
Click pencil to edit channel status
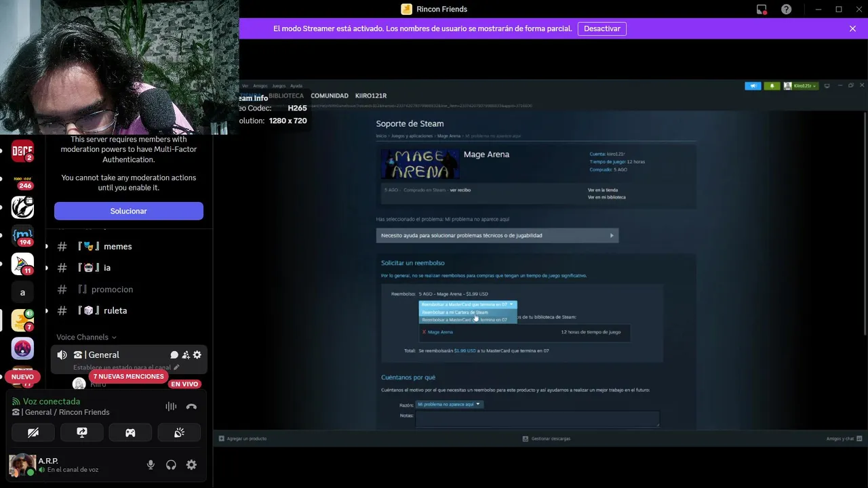click(176, 367)
